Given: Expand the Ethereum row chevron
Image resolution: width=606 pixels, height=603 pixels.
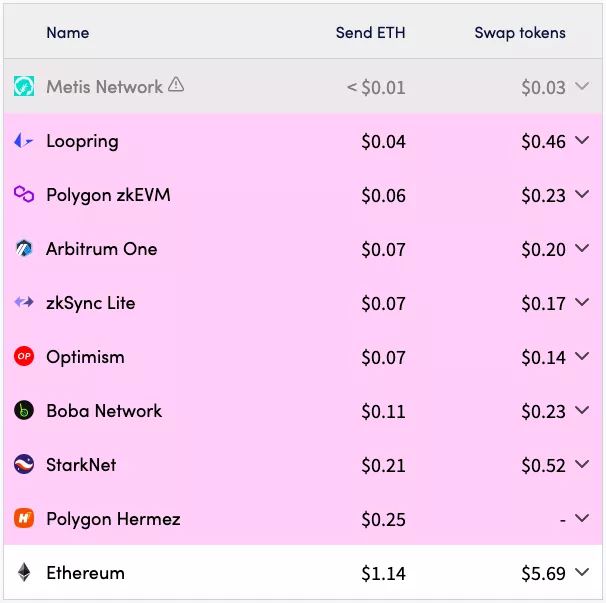Looking at the screenshot, I should pyautogui.click(x=583, y=573).
